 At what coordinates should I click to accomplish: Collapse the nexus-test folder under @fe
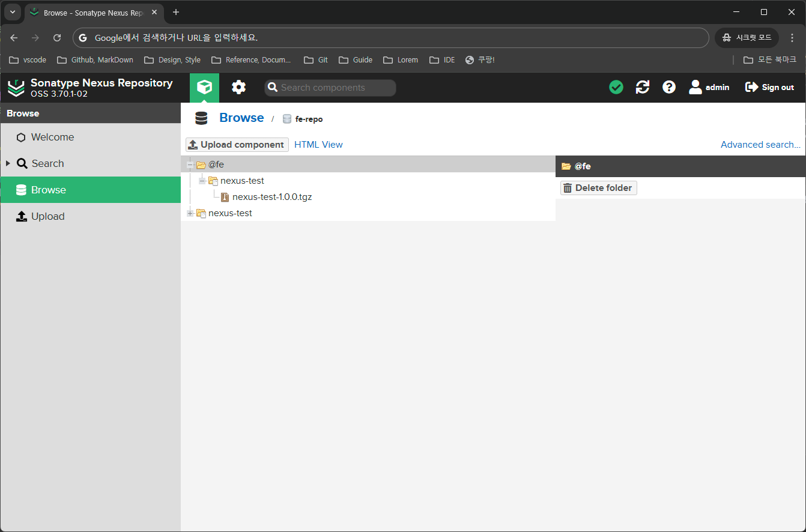202,181
